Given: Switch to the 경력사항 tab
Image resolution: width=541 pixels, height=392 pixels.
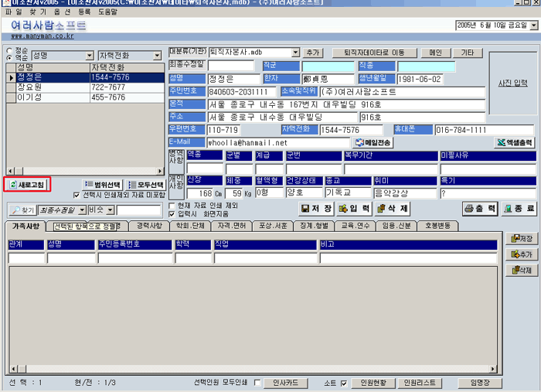Looking at the screenshot, I should tap(149, 226).
